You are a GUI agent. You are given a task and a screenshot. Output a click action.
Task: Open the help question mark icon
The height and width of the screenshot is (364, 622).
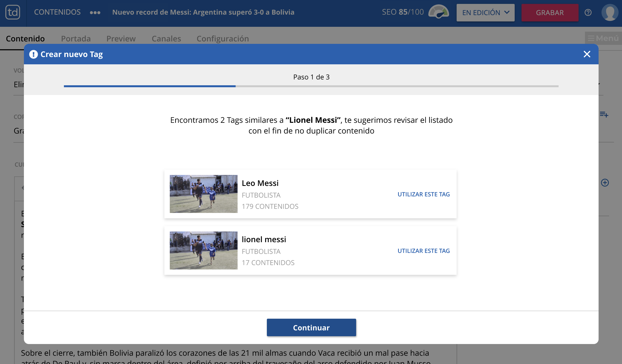click(588, 12)
